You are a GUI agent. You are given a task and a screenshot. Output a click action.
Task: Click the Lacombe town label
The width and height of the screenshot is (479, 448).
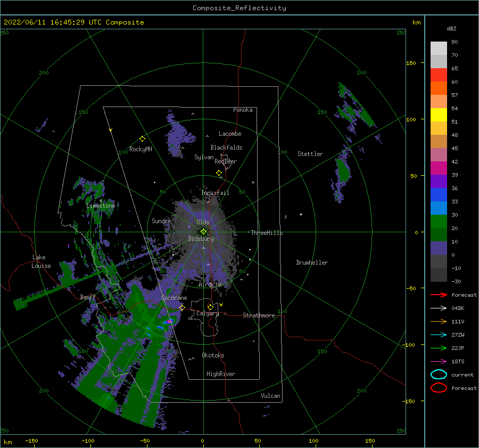(x=230, y=134)
